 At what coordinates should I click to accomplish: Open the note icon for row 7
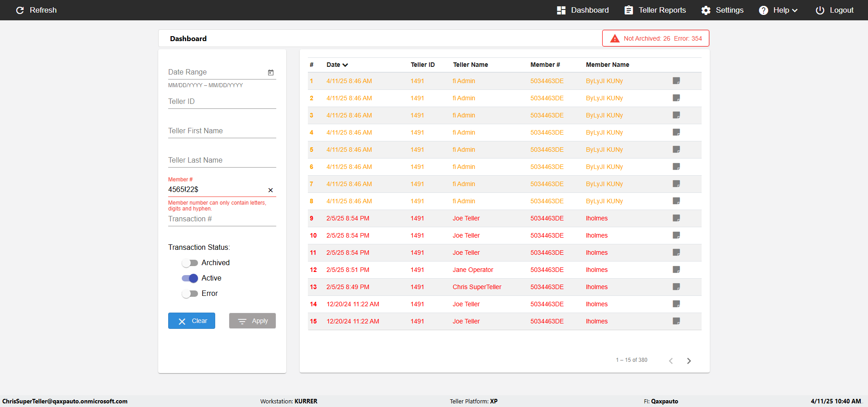[x=676, y=184]
